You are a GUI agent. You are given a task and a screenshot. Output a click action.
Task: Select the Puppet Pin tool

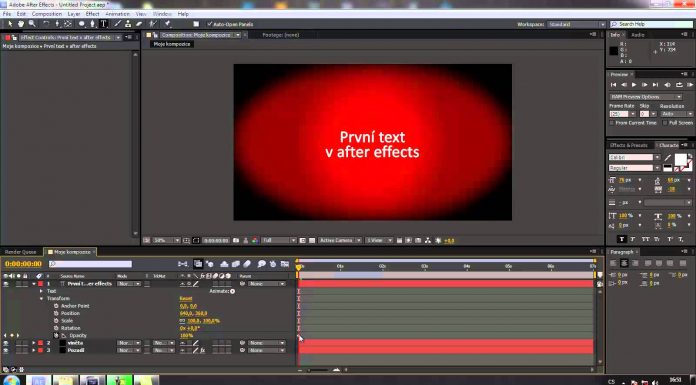(168, 24)
